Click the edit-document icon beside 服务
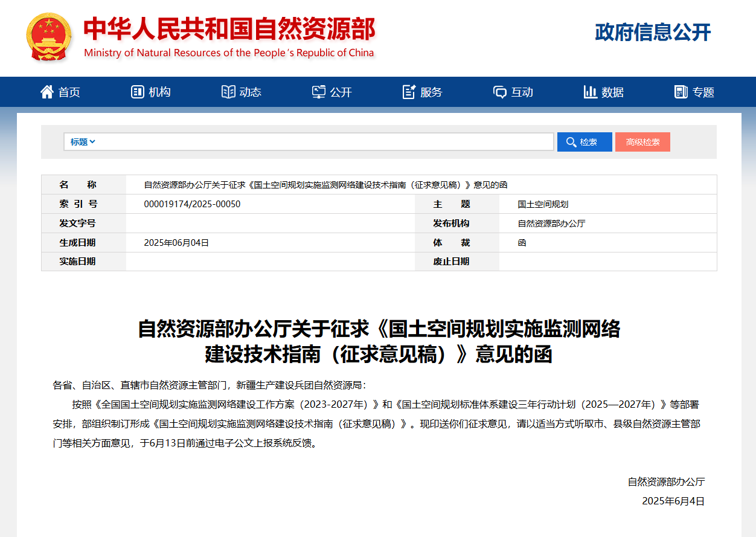This screenshot has height=537, width=756. (409, 92)
